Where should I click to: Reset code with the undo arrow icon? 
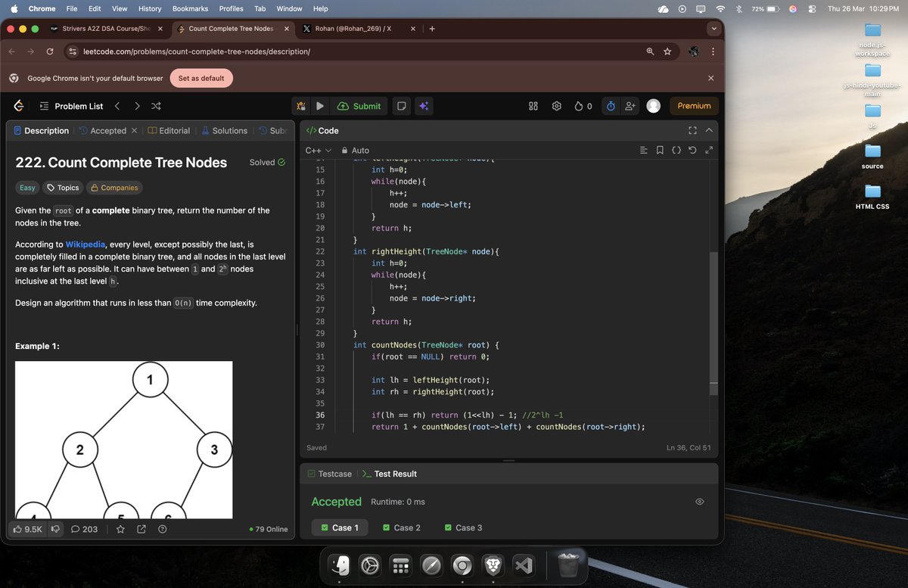692,150
